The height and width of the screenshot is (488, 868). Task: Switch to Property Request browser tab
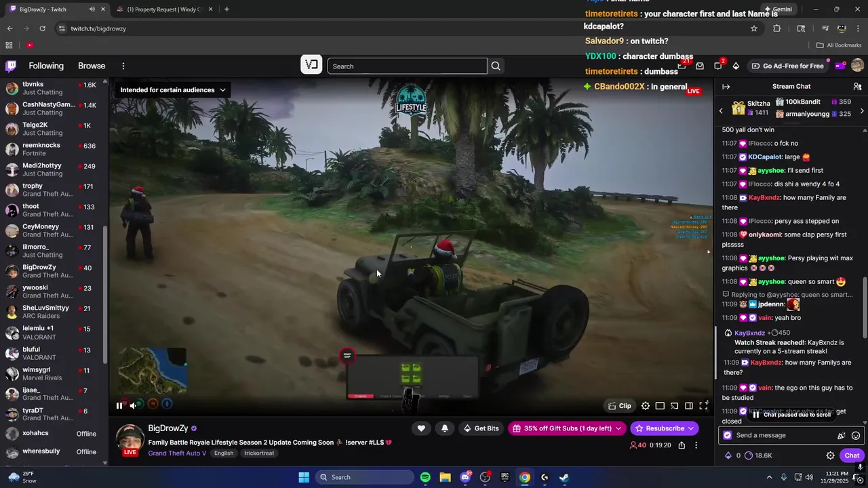click(165, 9)
